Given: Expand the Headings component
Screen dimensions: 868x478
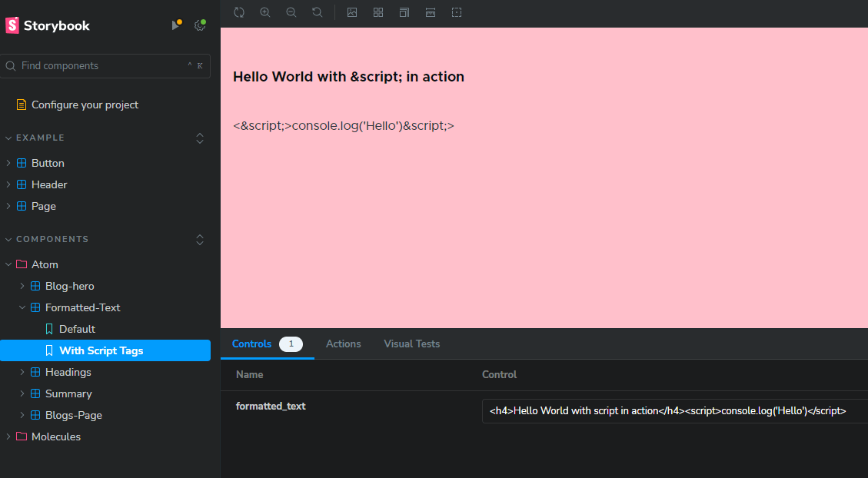Looking at the screenshot, I should click(22, 372).
